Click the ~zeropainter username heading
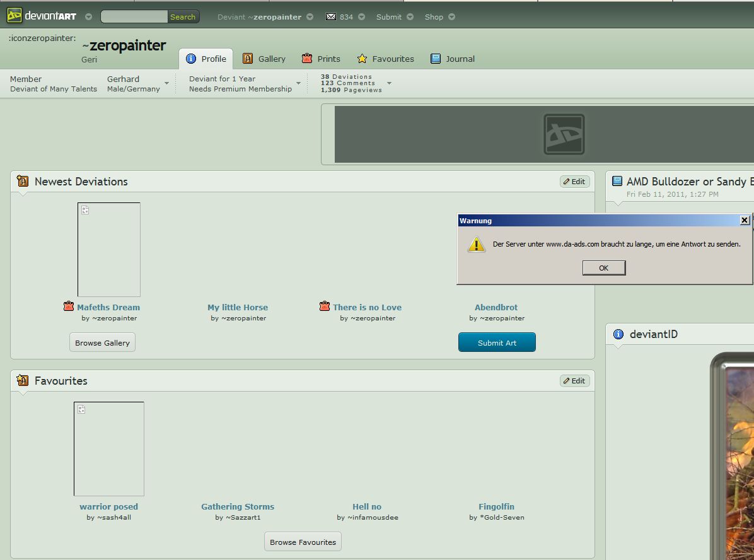The image size is (754, 560). click(x=124, y=45)
